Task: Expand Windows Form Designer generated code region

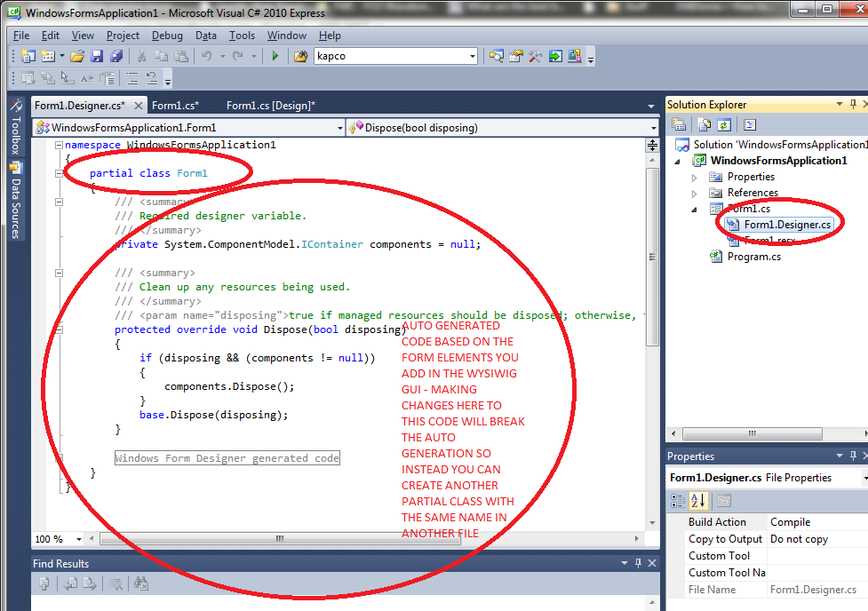Action: point(227,458)
